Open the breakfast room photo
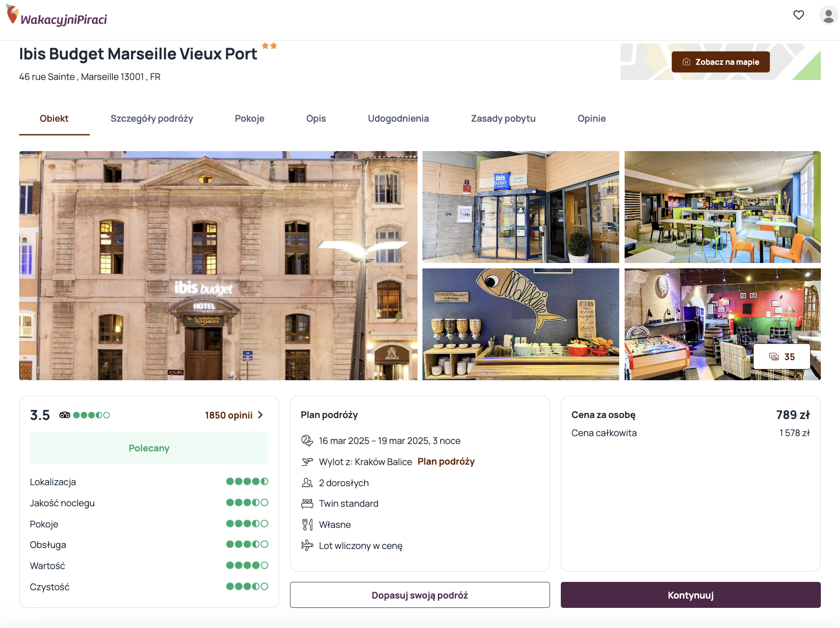840x628 pixels. point(722,207)
